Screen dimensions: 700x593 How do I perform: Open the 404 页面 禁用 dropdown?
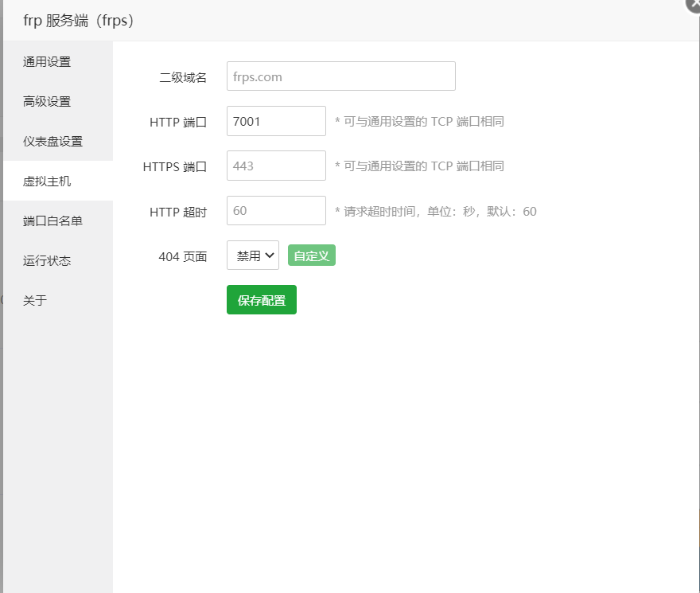(253, 256)
